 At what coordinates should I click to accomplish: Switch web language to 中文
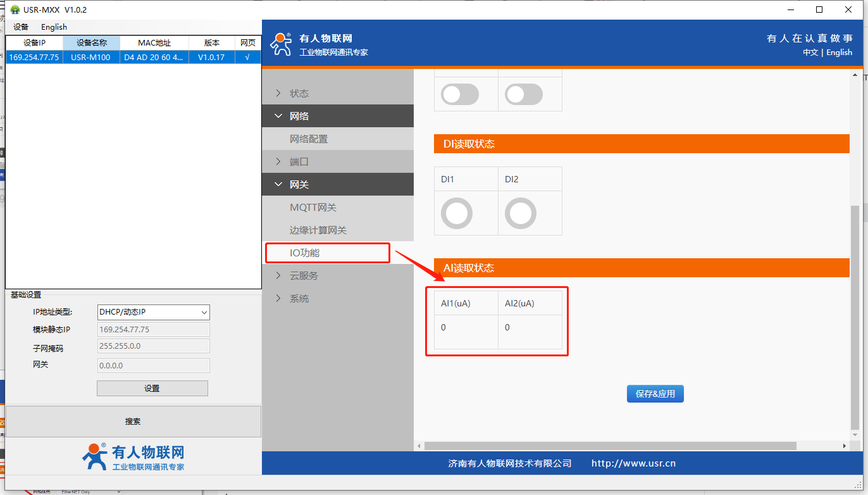[x=810, y=53]
